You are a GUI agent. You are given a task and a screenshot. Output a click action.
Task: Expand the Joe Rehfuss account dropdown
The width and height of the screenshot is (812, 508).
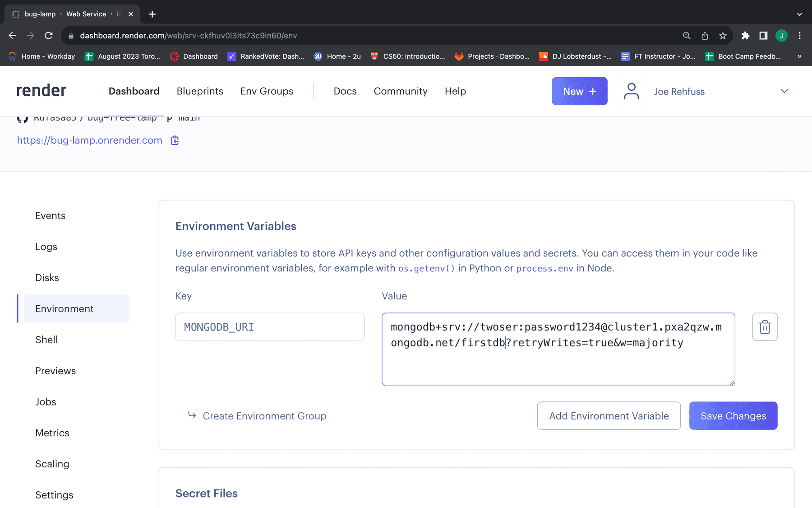[x=784, y=91]
